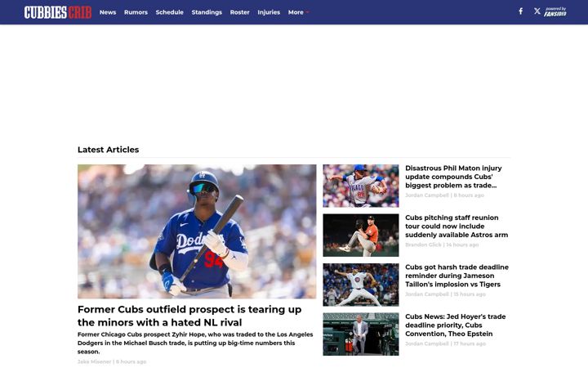The height and width of the screenshot is (368, 588).
Task: Read 'Cubs got harsh trade deadline reminder'
Action: coord(457,276)
